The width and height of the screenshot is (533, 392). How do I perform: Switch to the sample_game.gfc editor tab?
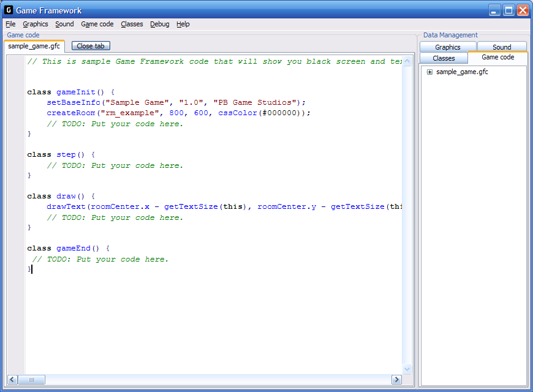pos(34,46)
